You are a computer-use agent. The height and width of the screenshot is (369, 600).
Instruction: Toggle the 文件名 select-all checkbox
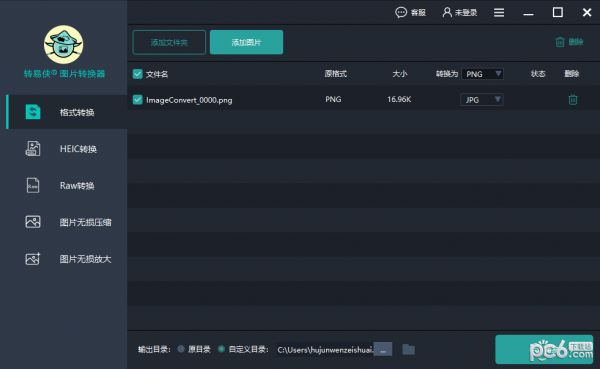137,74
